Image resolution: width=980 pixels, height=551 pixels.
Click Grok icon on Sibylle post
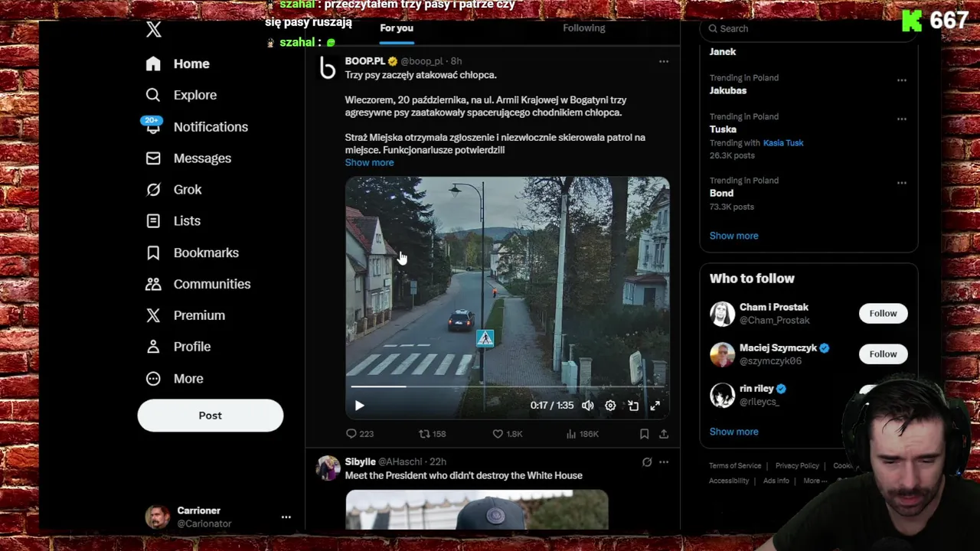click(647, 462)
